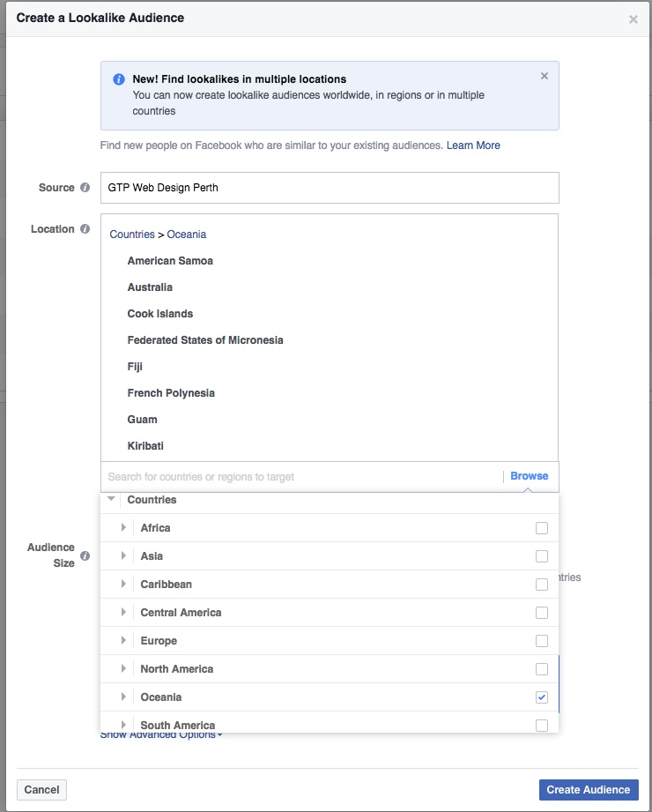The height and width of the screenshot is (812, 652).
Task: Expand Central America region
Action: pyautogui.click(x=124, y=613)
